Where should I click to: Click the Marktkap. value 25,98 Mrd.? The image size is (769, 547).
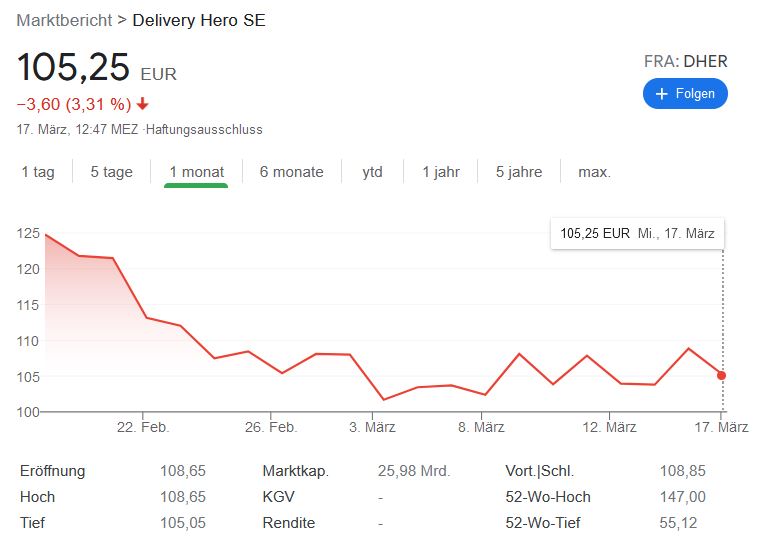coord(414,471)
